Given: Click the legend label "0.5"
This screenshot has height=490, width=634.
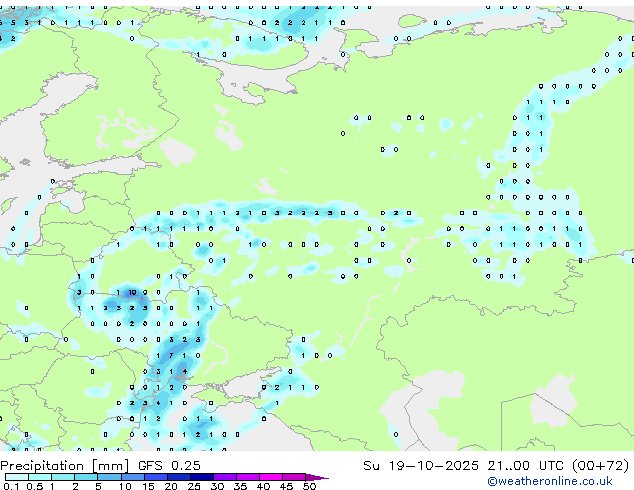Looking at the screenshot, I should [x=34, y=486].
